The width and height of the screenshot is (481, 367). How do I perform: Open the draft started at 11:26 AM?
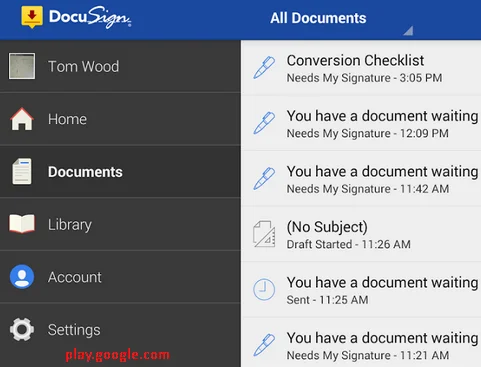coord(361,235)
